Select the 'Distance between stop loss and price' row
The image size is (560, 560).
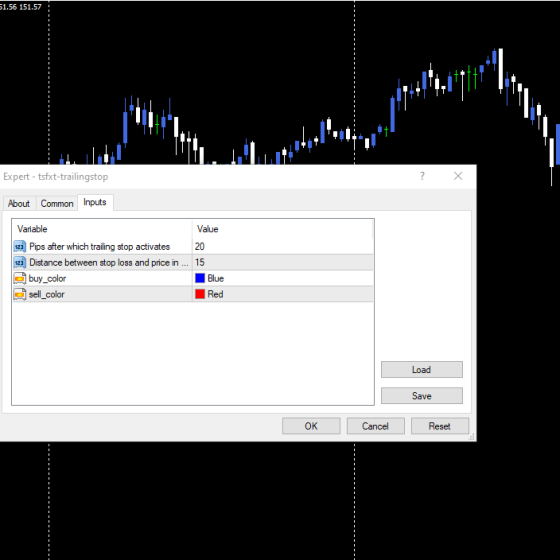[x=193, y=262]
